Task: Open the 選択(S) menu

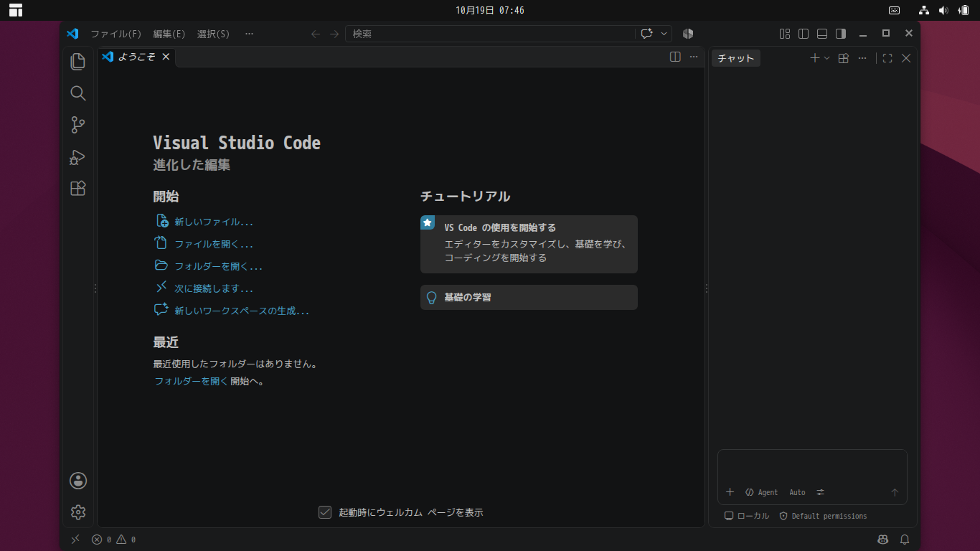Action: (x=214, y=34)
